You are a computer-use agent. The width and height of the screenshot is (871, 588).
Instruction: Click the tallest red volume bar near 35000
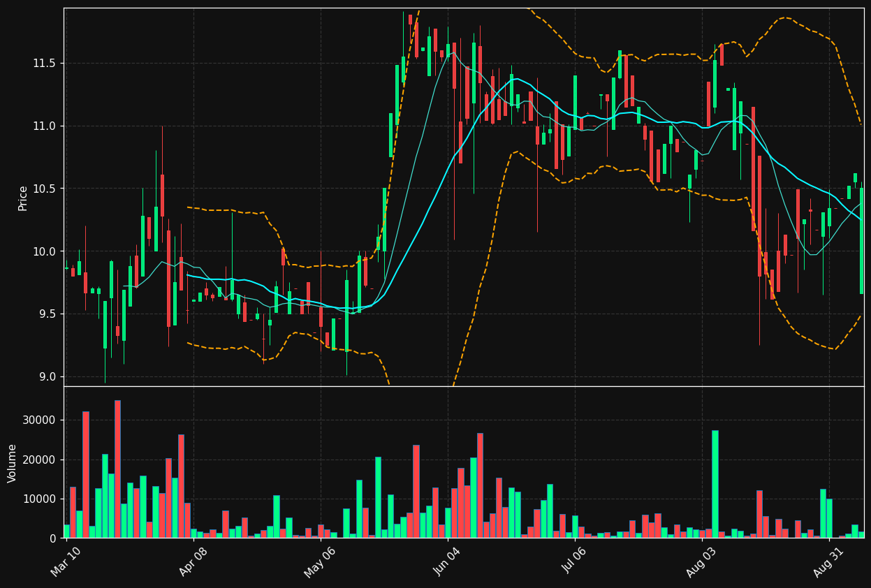pos(117,469)
